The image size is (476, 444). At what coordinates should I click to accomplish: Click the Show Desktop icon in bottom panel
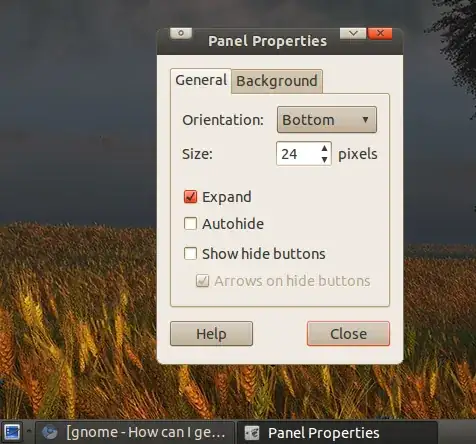[x=12, y=432]
